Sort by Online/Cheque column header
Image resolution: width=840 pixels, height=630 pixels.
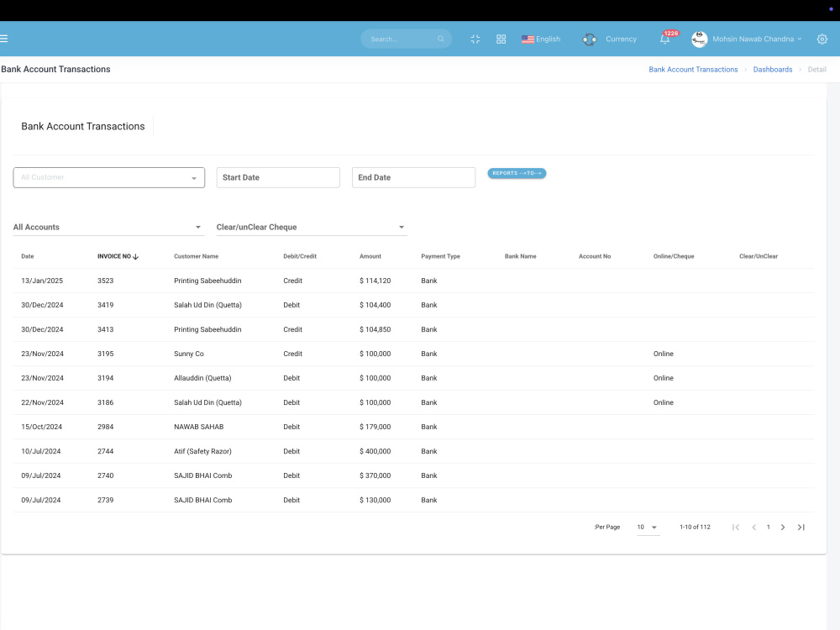pyautogui.click(x=674, y=256)
